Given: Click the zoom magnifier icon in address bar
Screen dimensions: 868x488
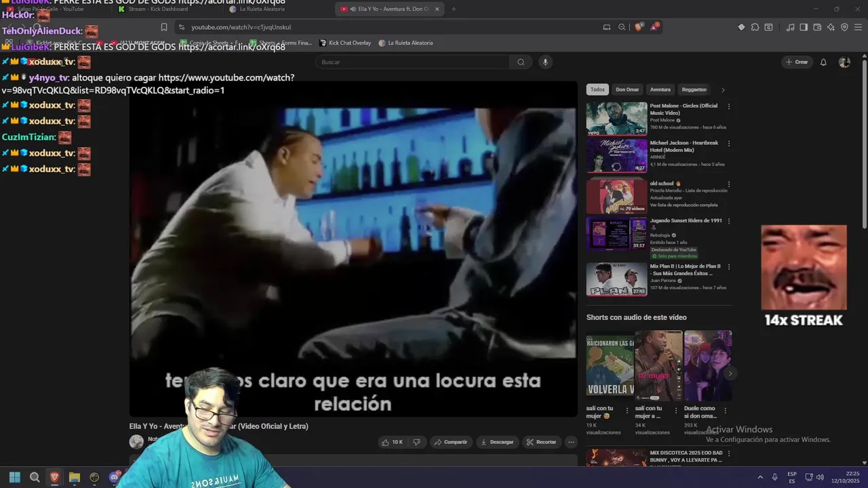Looking at the screenshot, I should click(622, 27).
